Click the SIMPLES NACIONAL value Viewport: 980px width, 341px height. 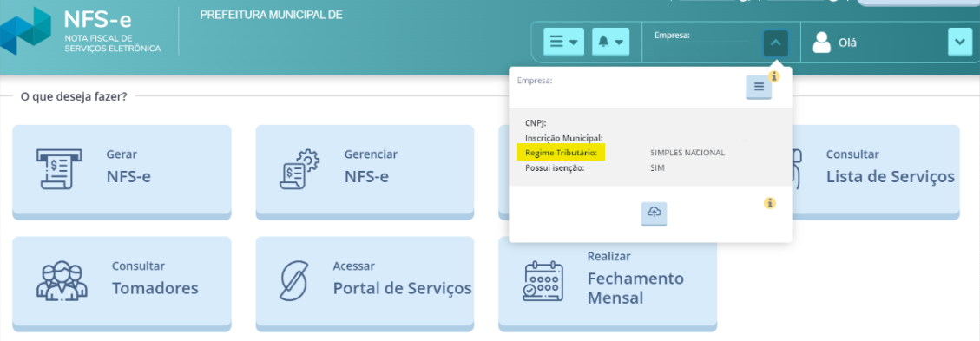687,153
